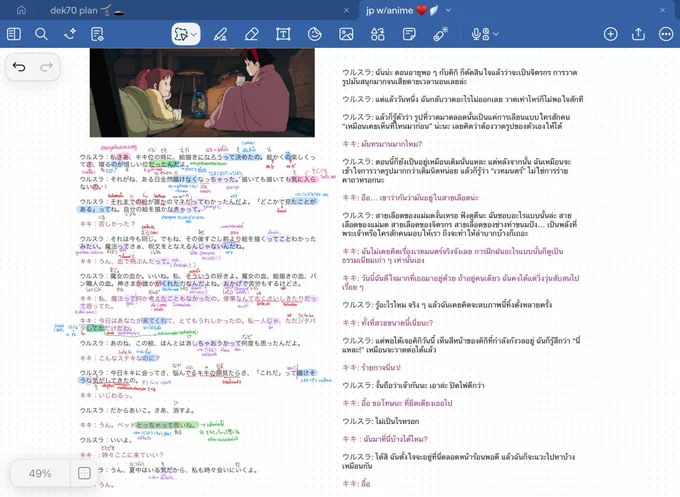Click the Japanese line キキ：いじわるっ。
The image size is (680, 497).
click(x=107, y=396)
